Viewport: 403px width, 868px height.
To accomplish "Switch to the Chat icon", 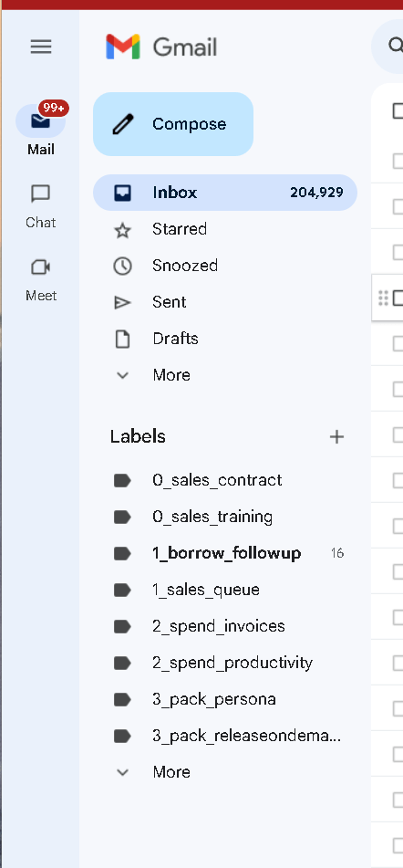I will [x=41, y=194].
